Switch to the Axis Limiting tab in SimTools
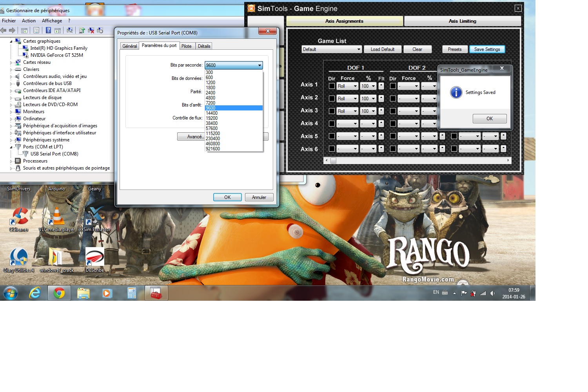Image resolution: width=588 pixels, height=392 pixels. click(463, 21)
